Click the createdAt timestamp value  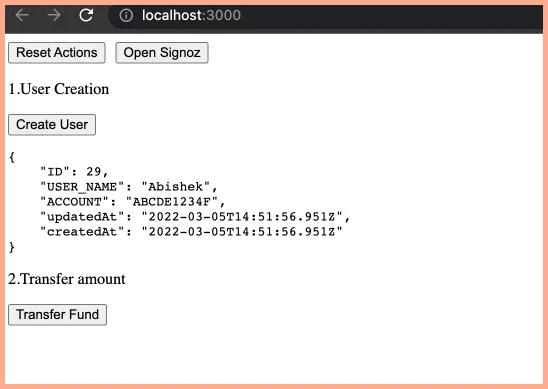(x=242, y=232)
